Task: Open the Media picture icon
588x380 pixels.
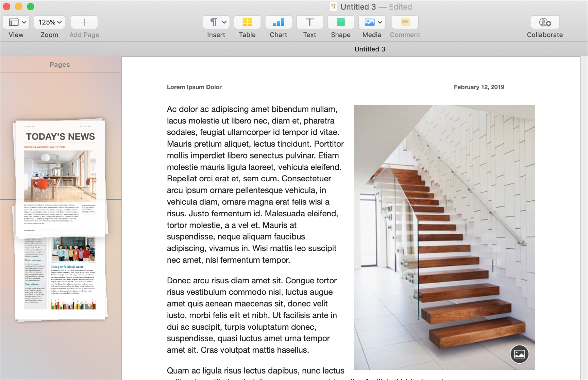Action: coord(370,22)
